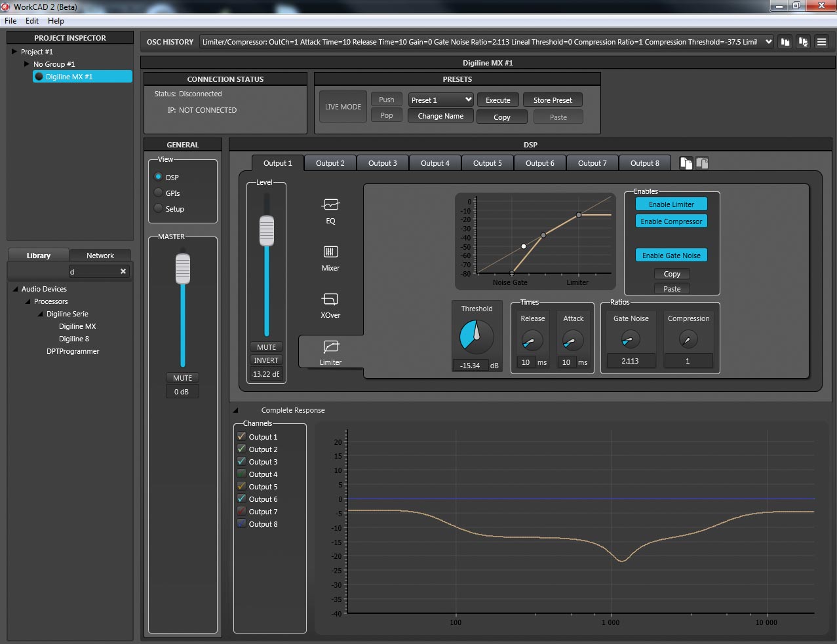Screen dimensions: 837x644
Task: Click the paste output icon beside the output tabs
Action: click(x=702, y=163)
